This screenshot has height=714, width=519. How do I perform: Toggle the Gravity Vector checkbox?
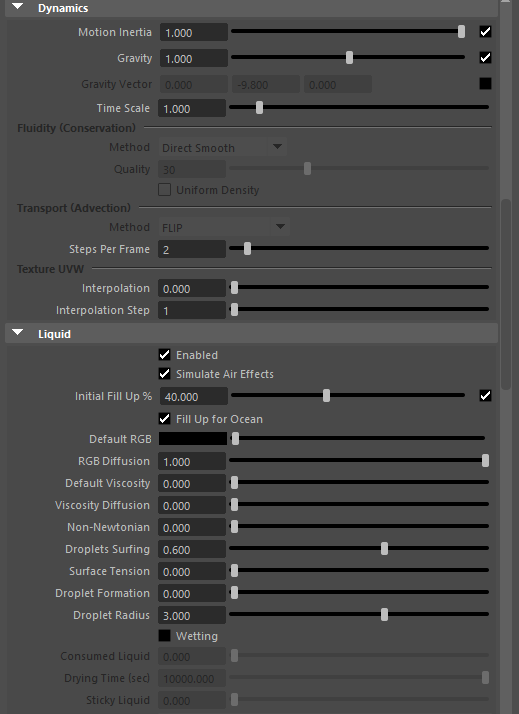click(x=485, y=83)
